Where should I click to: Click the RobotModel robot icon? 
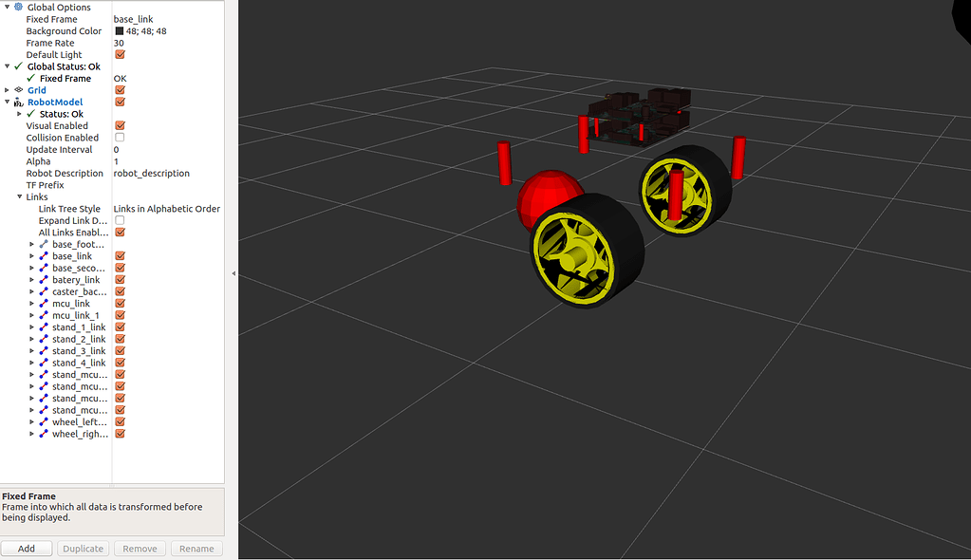click(18, 102)
